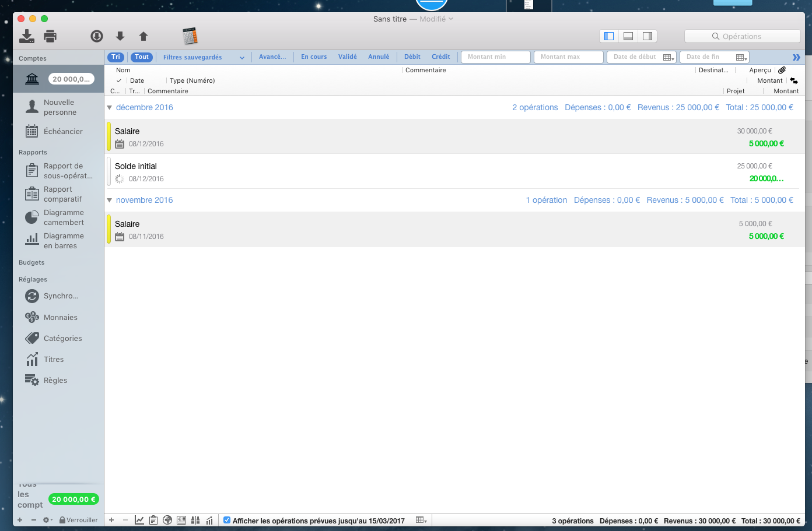
Task: Select the Validé filter tab
Action: click(347, 57)
